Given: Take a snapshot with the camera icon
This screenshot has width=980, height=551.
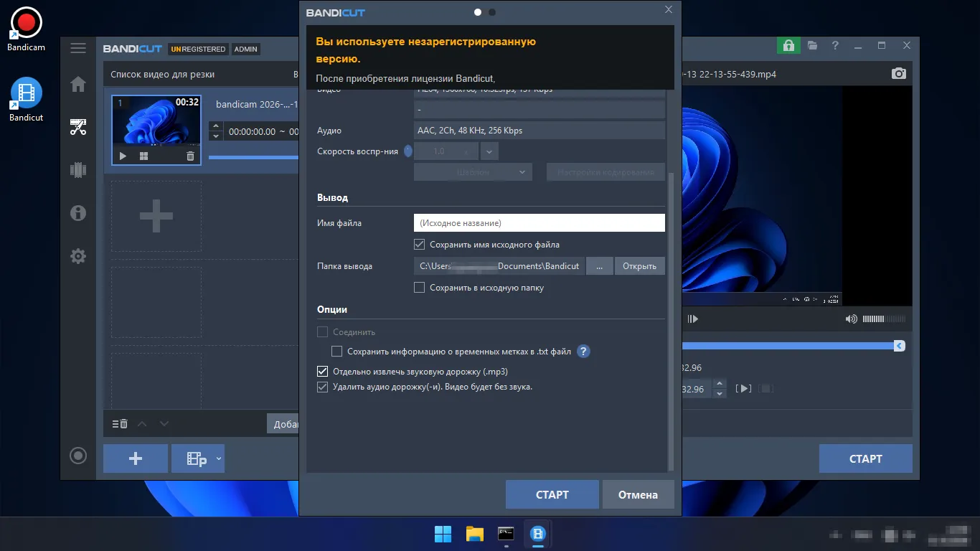Looking at the screenshot, I should 899,73.
